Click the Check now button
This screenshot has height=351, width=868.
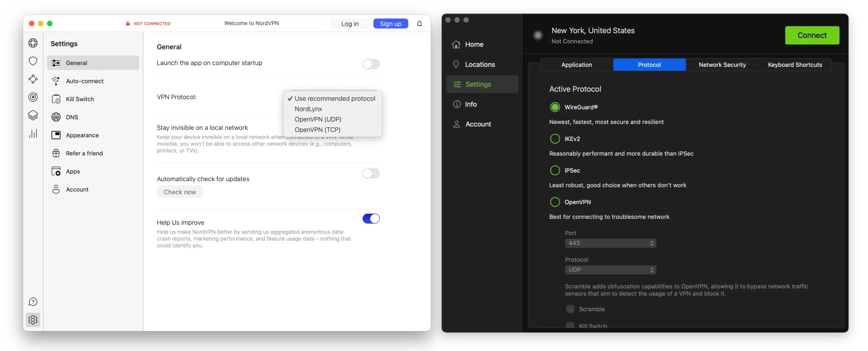(x=180, y=192)
